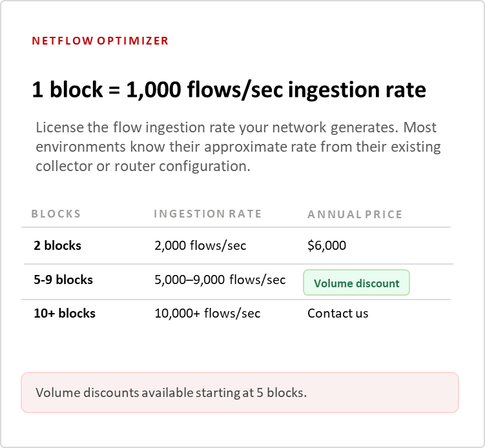Open the Contact us link
This screenshot has width=485, height=448.
click(338, 314)
